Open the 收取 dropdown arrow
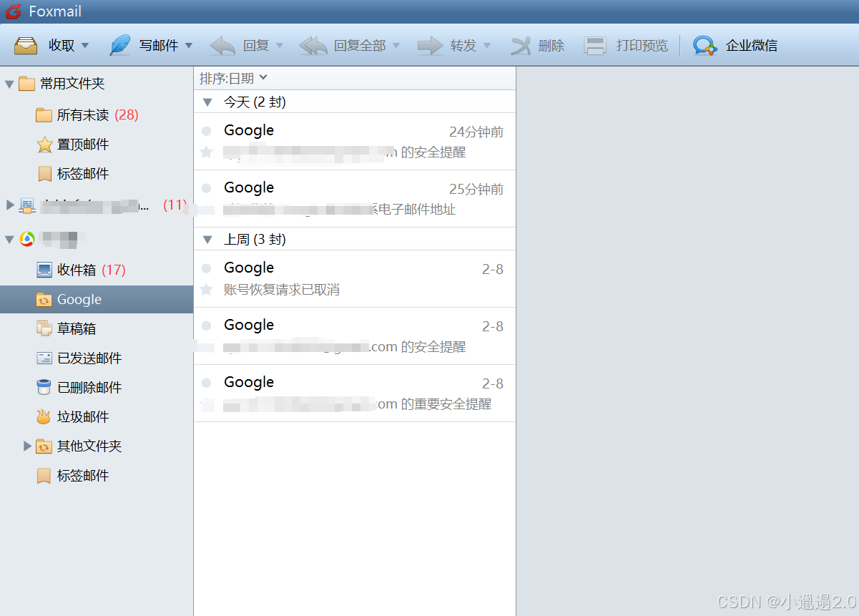This screenshot has height=616, width=859. tap(85, 46)
